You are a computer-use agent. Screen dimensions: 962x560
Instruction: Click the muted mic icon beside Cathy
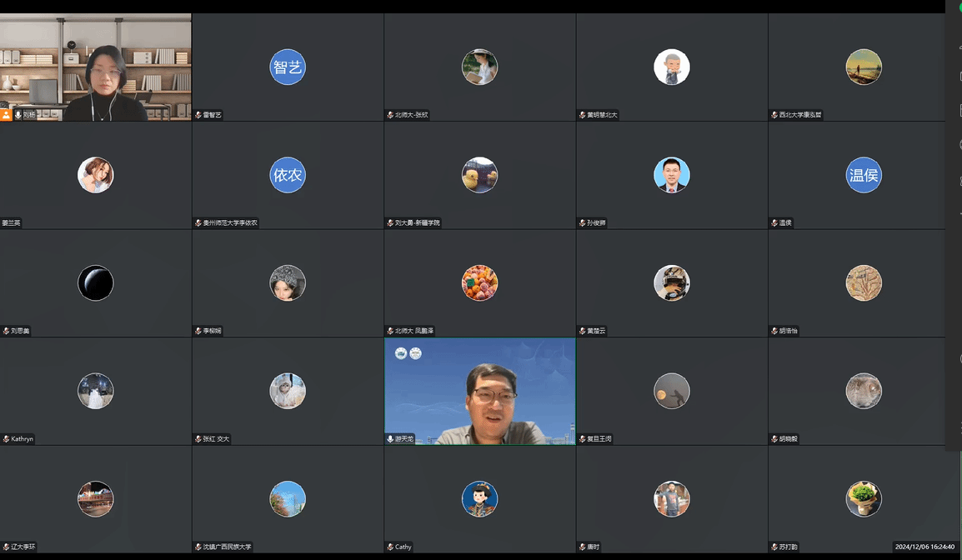390,547
